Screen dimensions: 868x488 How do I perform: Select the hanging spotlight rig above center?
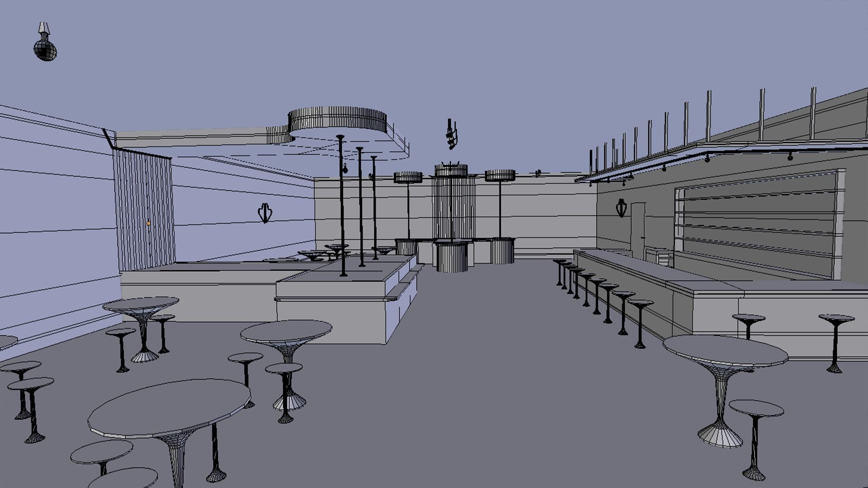tap(451, 134)
